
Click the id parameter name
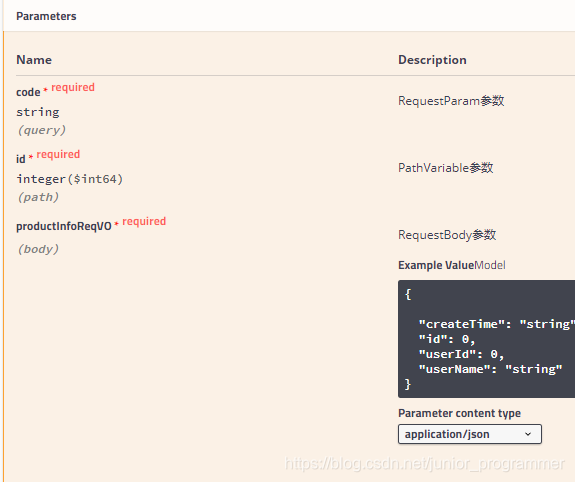point(21,159)
